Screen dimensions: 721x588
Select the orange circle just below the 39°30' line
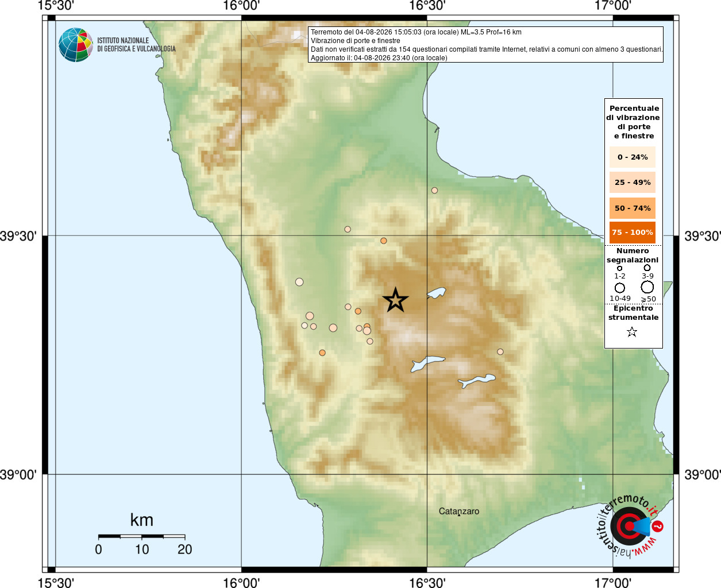[x=383, y=241]
